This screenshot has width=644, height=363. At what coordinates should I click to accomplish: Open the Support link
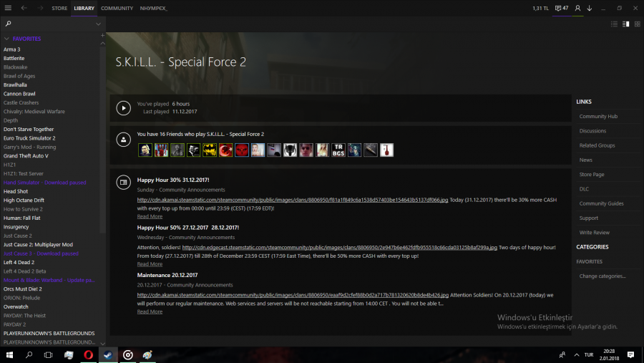pos(589,218)
